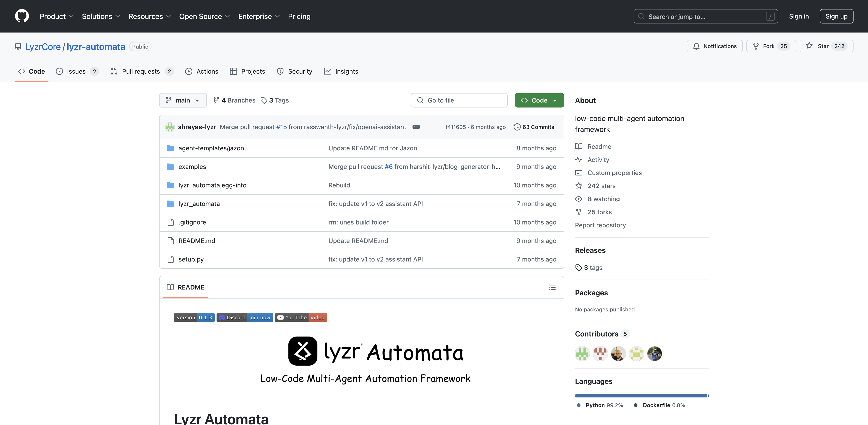Go to the Pricing page
Image resolution: width=868 pixels, height=425 pixels.
[x=299, y=16]
